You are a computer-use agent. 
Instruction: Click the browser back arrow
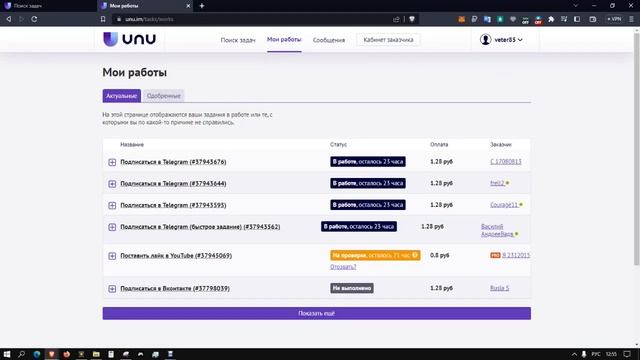[9, 19]
